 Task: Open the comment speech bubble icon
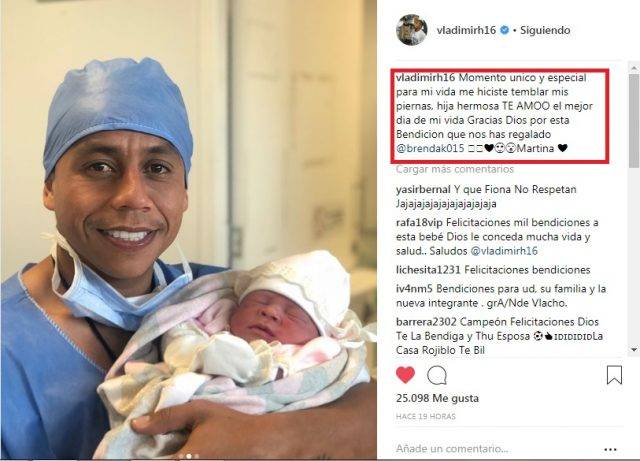437,375
